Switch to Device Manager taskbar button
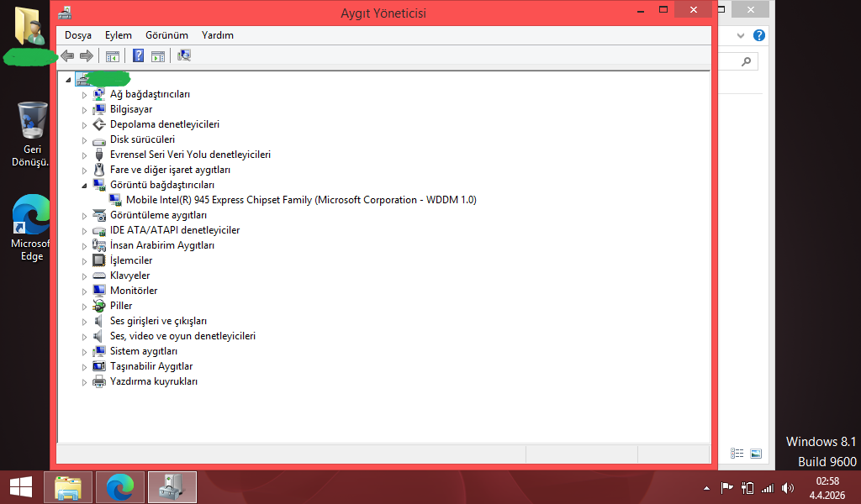Image resolution: width=861 pixels, height=504 pixels. click(x=172, y=487)
